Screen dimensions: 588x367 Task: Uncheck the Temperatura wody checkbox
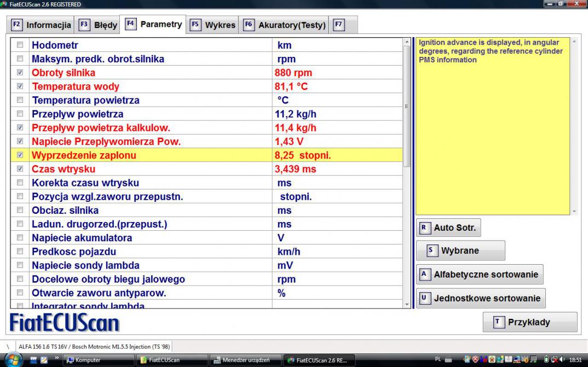(20, 86)
